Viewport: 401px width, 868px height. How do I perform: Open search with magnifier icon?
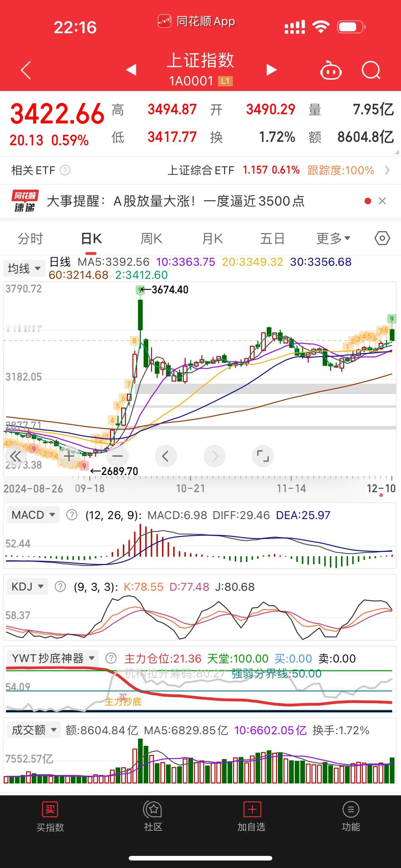371,70
